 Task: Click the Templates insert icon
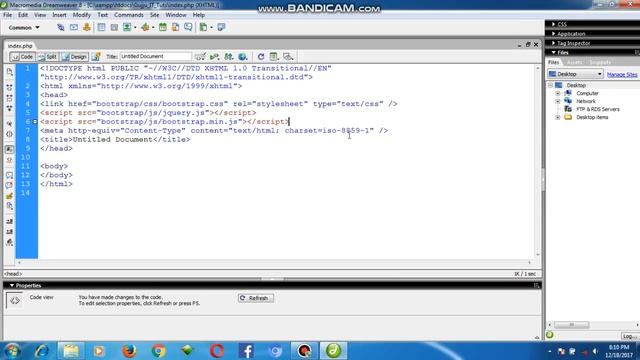203,27
